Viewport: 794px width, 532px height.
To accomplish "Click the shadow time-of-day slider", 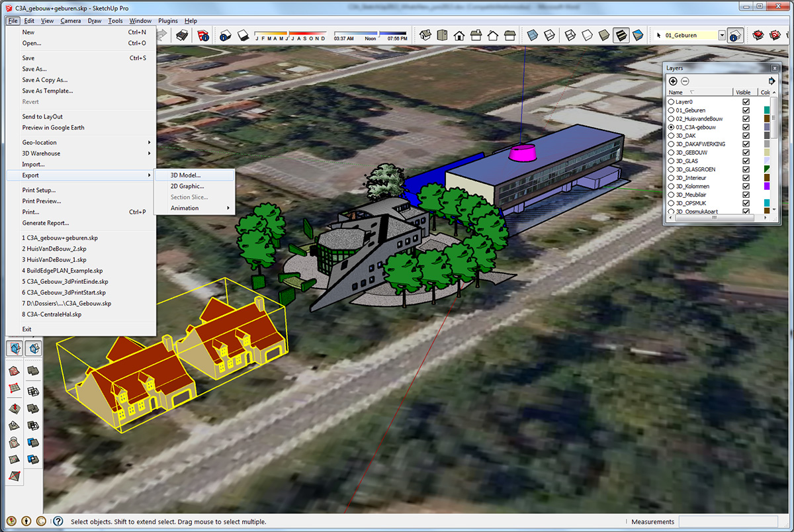I will 371,32.
